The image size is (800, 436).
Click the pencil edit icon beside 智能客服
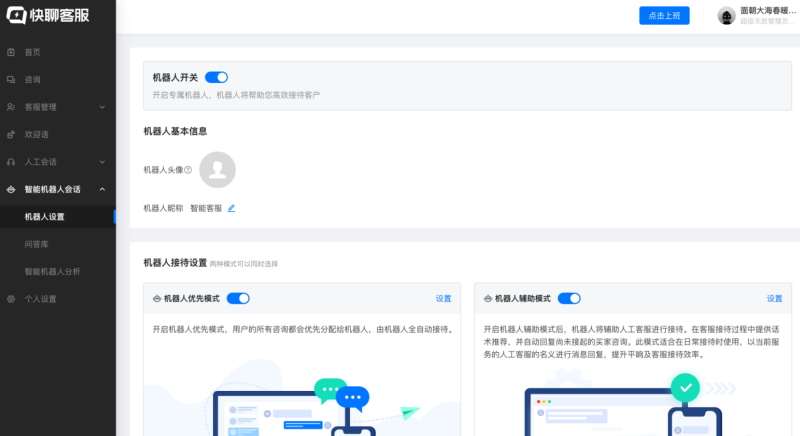(231, 208)
